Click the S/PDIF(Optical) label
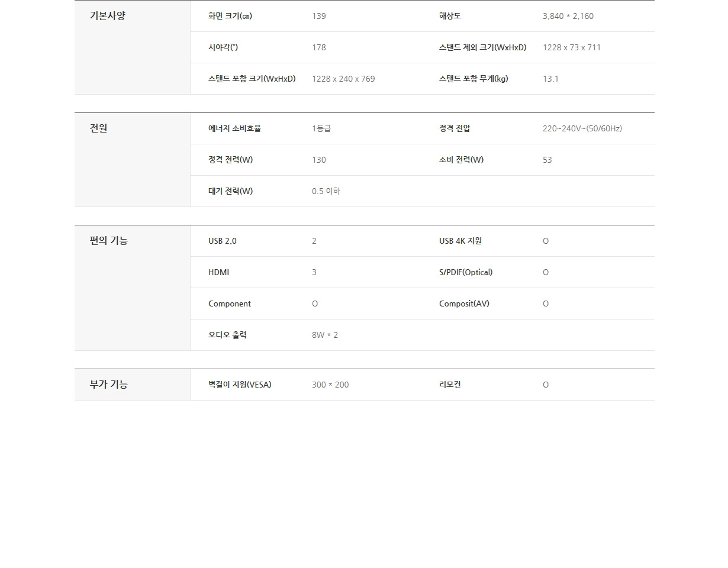This screenshot has height=568, width=728. pos(465,272)
